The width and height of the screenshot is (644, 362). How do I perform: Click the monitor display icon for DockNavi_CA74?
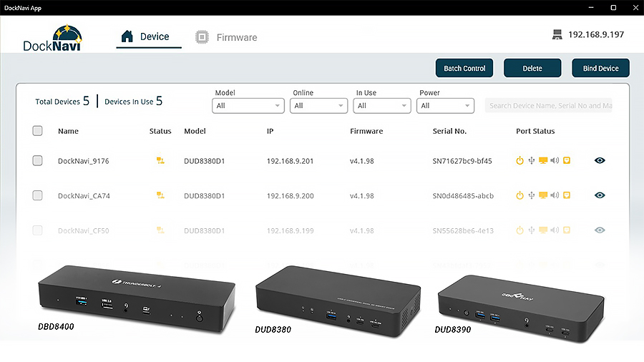543,195
